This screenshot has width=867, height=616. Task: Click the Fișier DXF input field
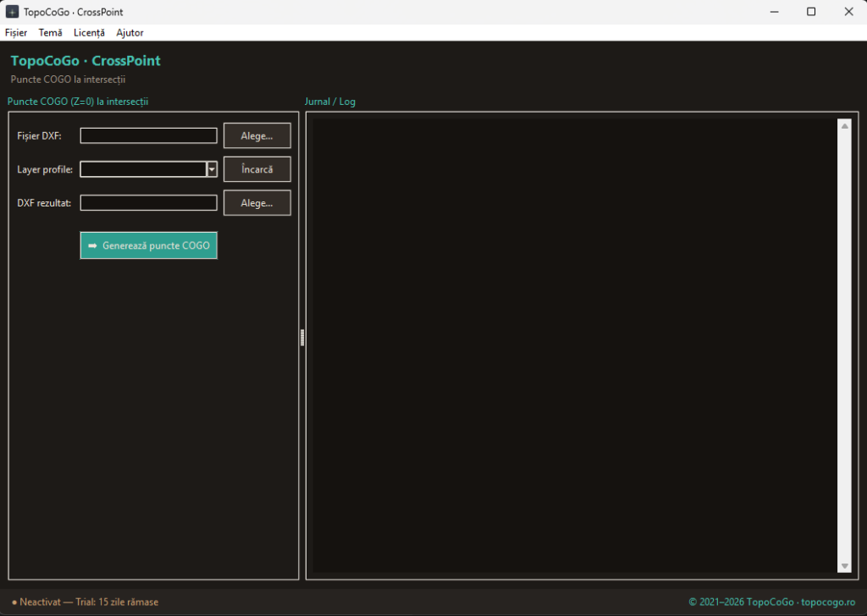[x=149, y=136]
